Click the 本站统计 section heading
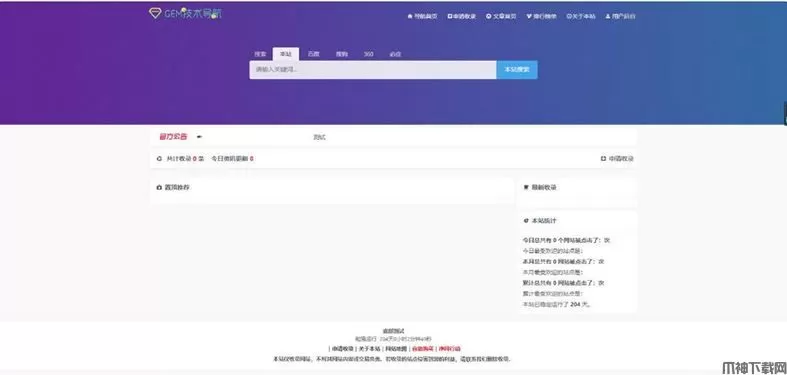Screen dimensions: 787x375 (544, 220)
